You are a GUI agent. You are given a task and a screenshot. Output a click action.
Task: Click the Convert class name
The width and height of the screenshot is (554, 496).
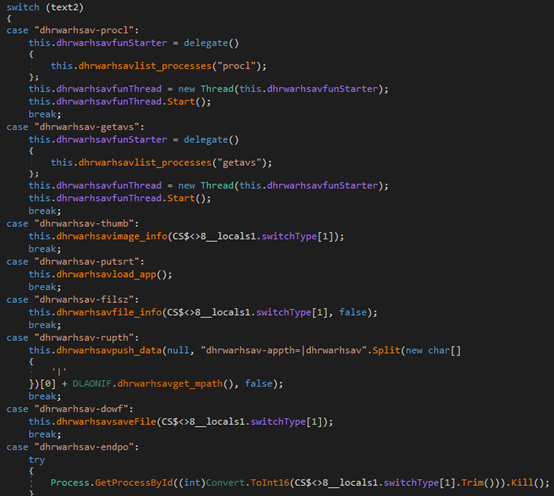pyautogui.click(x=225, y=483)
